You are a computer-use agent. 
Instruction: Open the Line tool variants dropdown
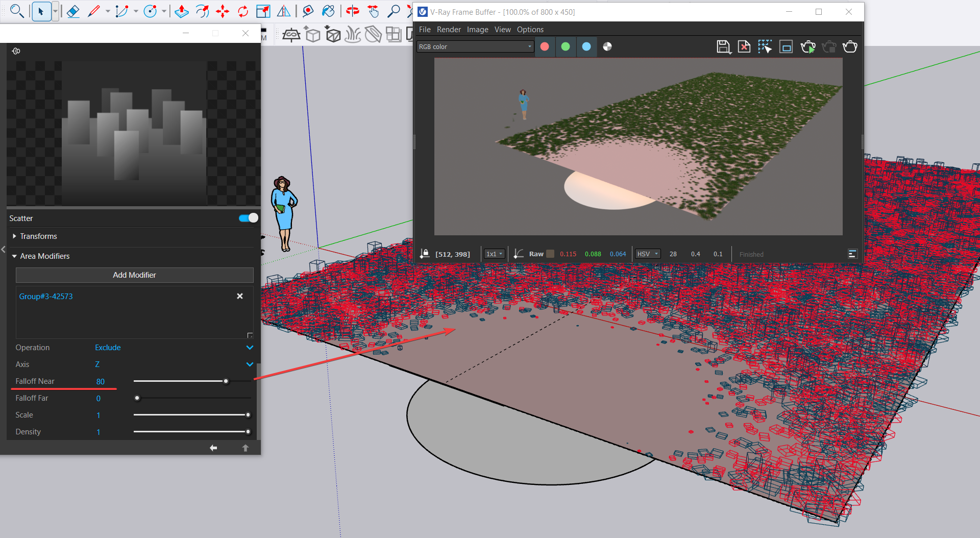pos(108,11)
